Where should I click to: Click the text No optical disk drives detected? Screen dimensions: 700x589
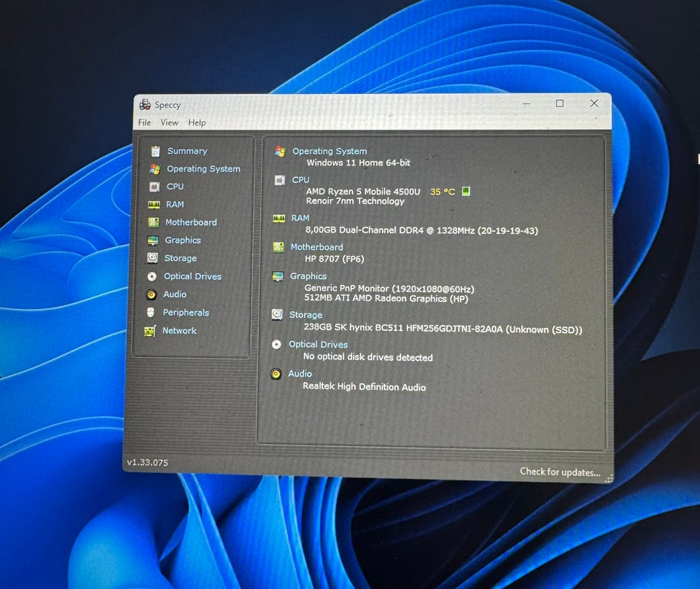coord(367,357)
